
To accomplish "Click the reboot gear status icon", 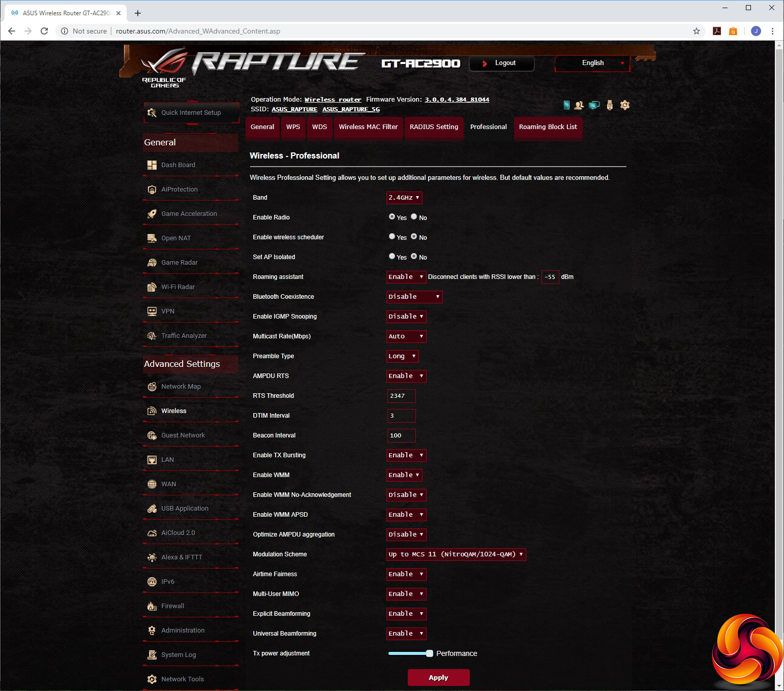I will (625, 105).
